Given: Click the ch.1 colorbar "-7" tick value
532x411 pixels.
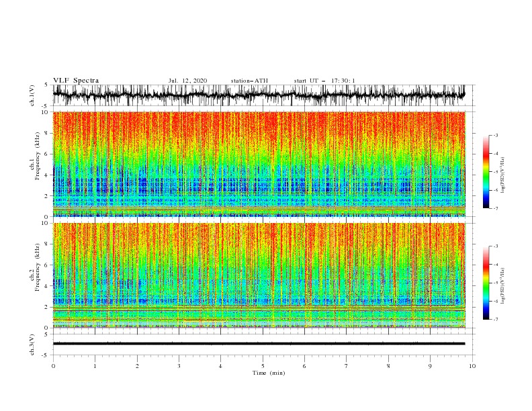Looking at the screenshot, I should 495,208.
